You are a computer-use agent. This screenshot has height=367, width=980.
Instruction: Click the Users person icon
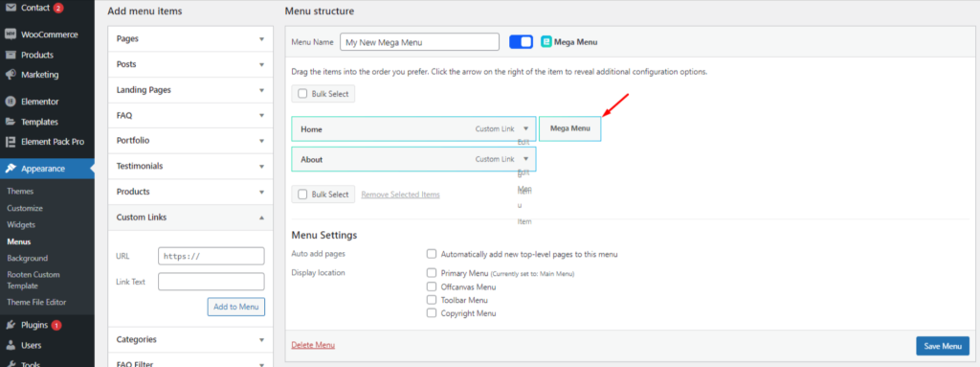click(10, 345)
